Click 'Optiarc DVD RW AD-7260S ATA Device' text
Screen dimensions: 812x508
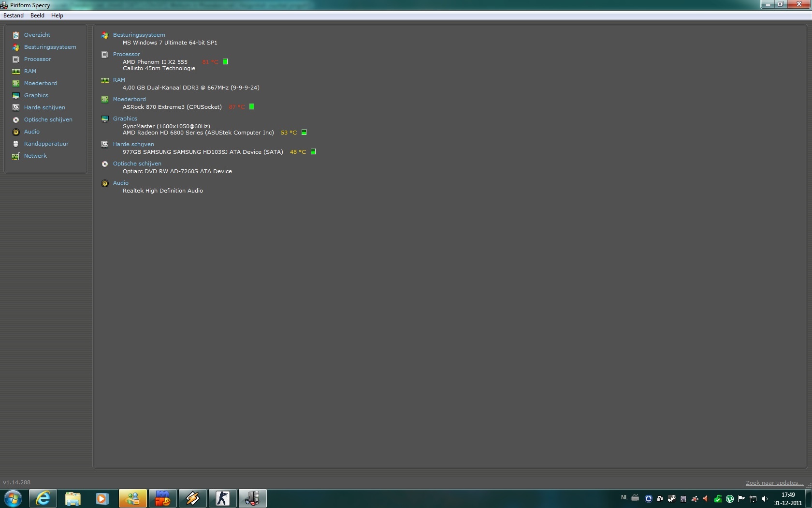pos(177,171)
